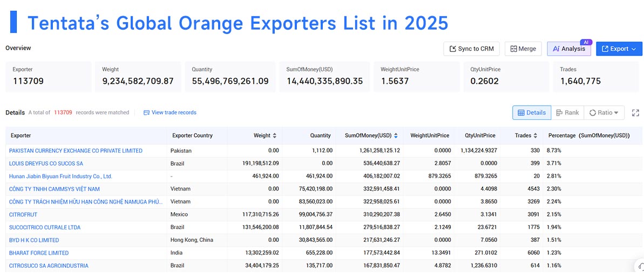Click the Sync to CRM button

pos(471,49)
